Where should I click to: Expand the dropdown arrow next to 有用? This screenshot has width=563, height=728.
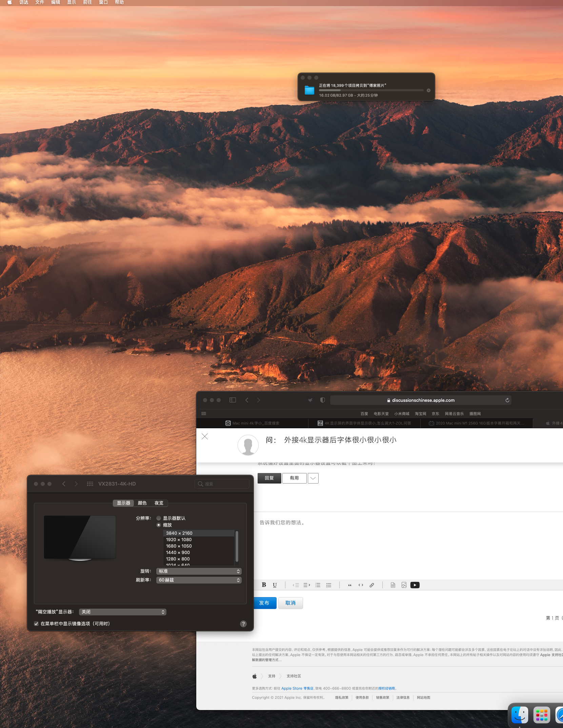tap(313, 478)
